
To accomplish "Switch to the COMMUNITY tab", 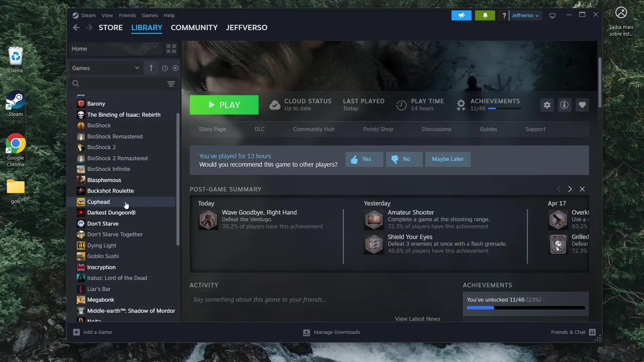I will pos(194,28).
